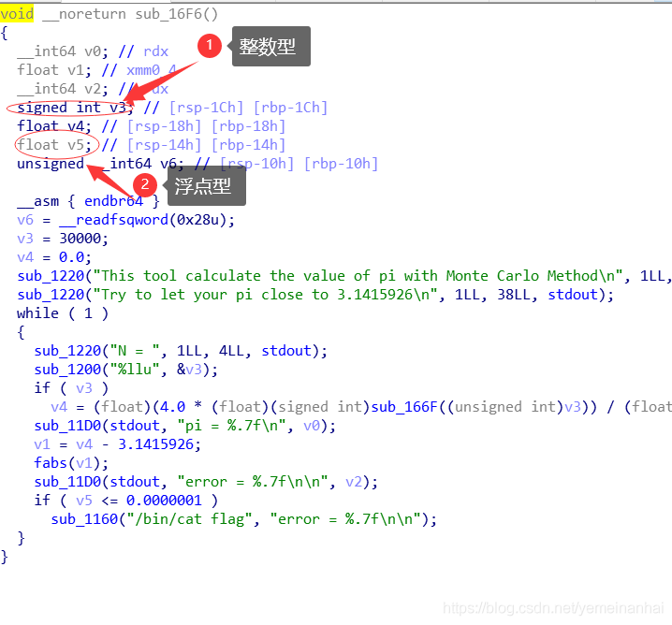Click sub_11D0 on the "error = " line

[67, 482]
